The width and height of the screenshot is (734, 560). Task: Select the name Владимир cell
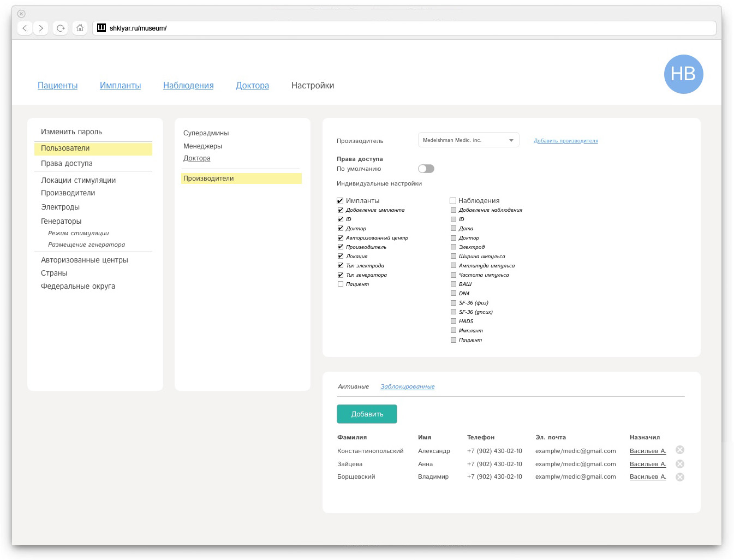coord(433,476)
